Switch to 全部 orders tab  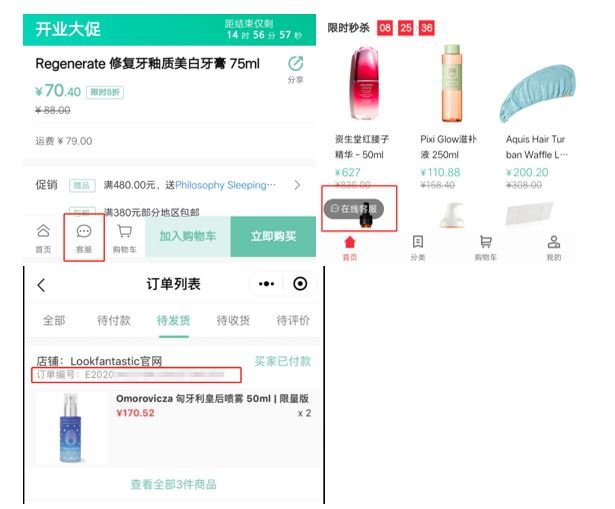pyautogui.click(x=54, y=320)
